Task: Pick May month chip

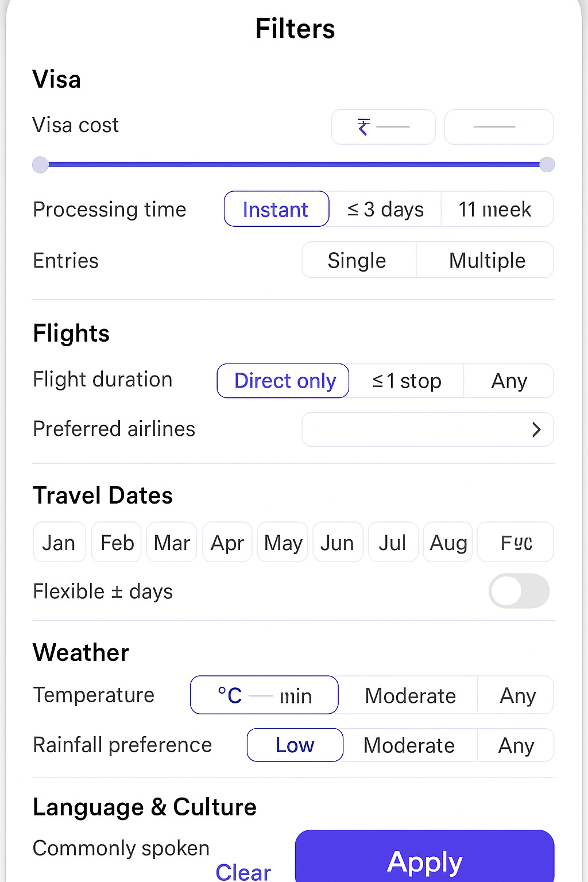Action: (283, 542)
